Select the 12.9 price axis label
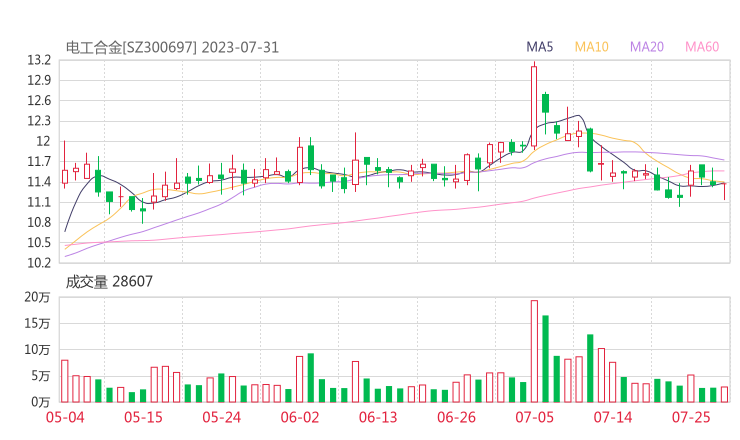This screenshot has width=740, height=440. (x=39, y=81)
